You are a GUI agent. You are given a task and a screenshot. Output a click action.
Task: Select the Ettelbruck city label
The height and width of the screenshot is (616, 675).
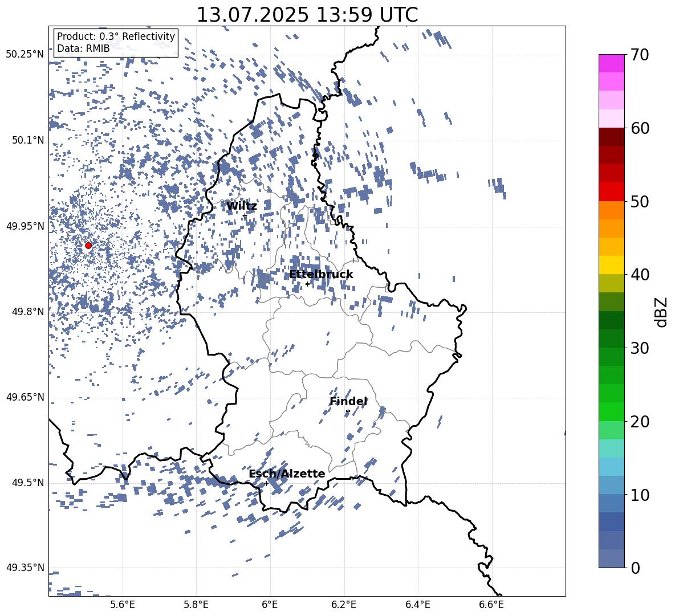(321, 275)
